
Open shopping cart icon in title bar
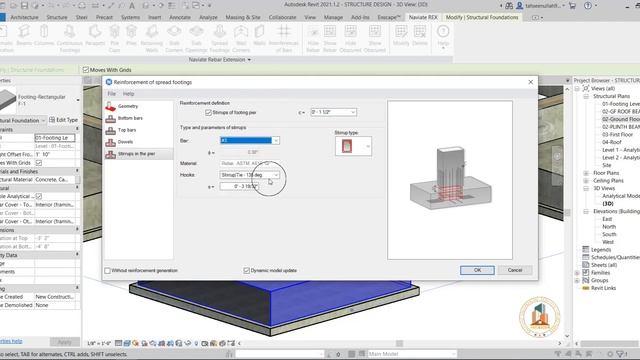572,6
